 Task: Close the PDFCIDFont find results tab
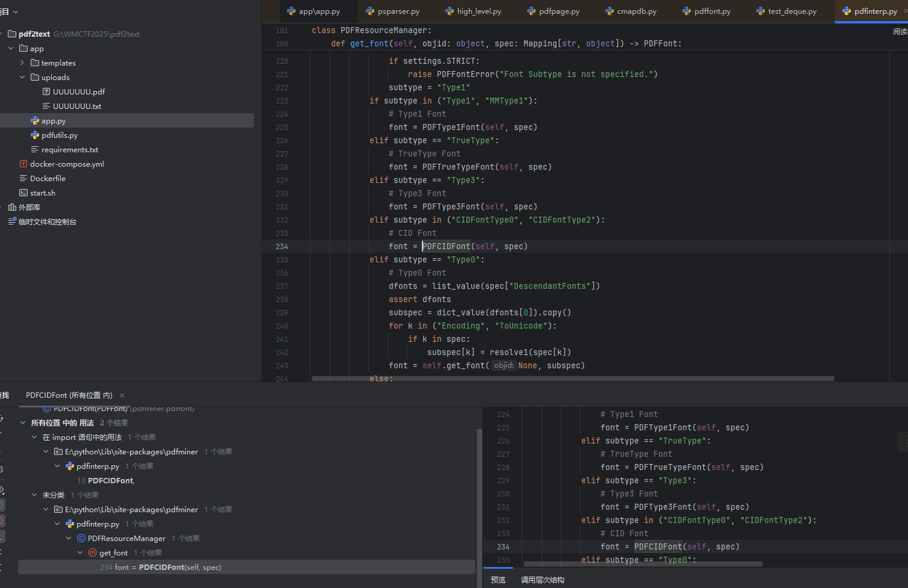122,395
